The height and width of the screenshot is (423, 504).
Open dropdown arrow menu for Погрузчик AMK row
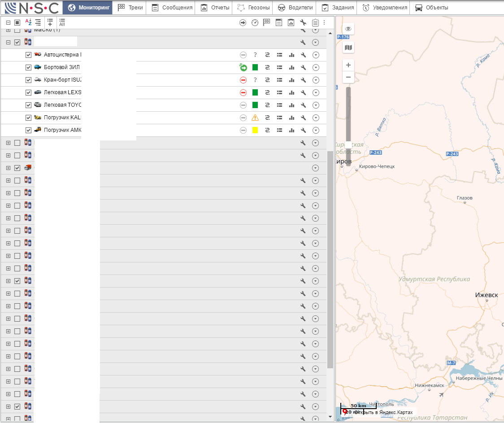pyautogui.click(x=315, y=131)
